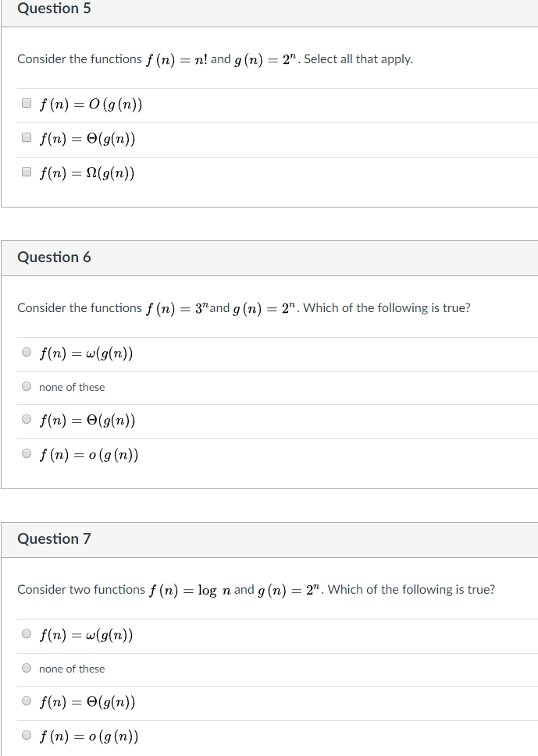Select none of these for Question 7
The image size is (538, 756).
(x=26, y=668)
